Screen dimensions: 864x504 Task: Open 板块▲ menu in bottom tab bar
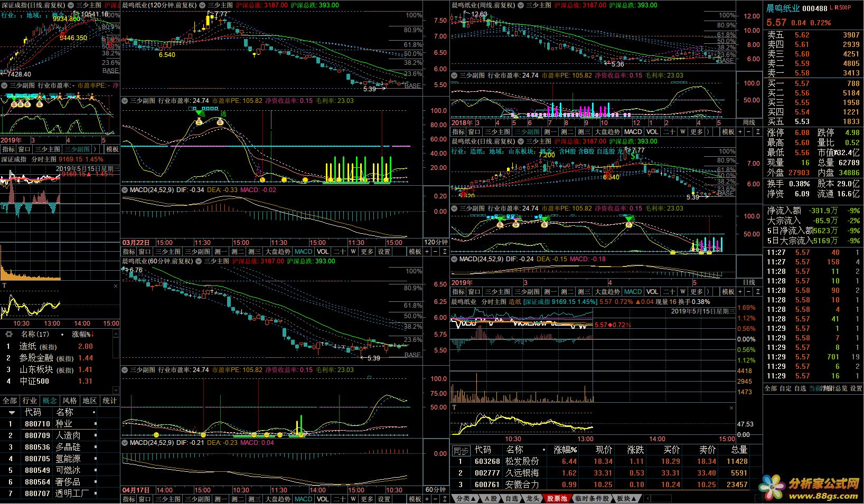(x=627, y=498)
